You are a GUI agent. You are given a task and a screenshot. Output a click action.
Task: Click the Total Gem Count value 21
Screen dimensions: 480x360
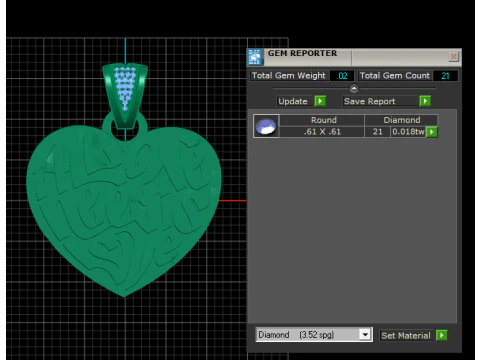pos(445,76)
